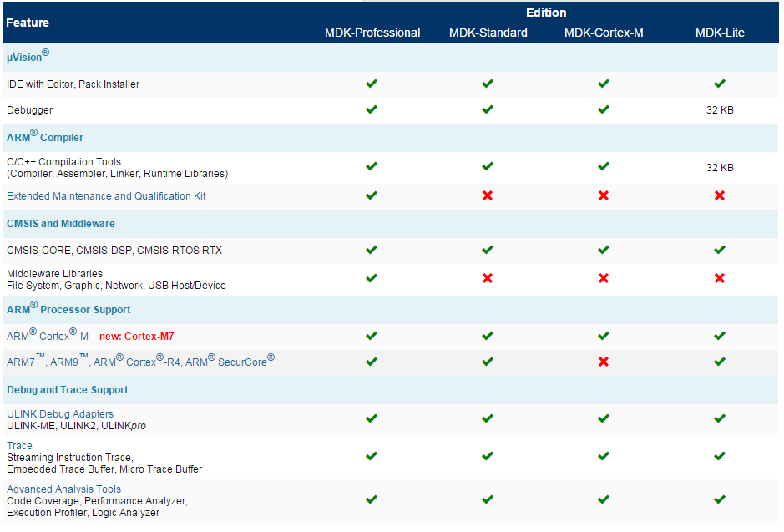Click the MDK-Professional column header
The width and height of the screenshot is (784, 532).
pyautogui.click(x=372, y=33)
